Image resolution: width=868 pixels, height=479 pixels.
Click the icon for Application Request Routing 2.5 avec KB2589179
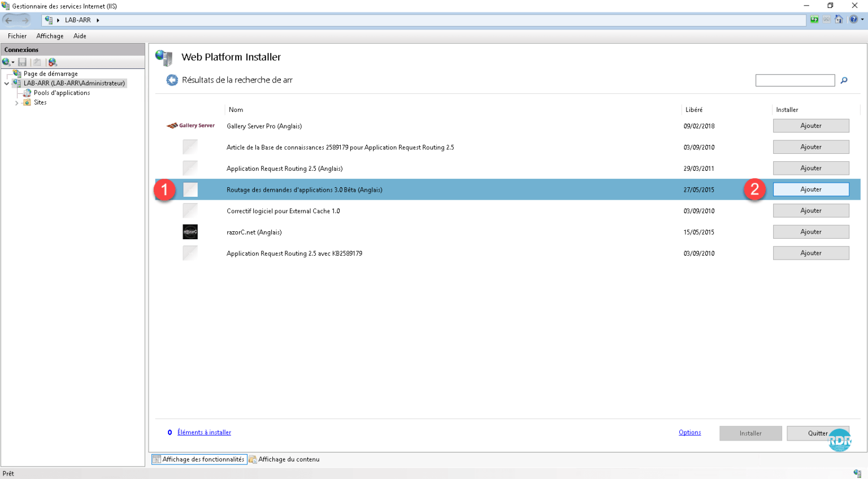(190, 253)
